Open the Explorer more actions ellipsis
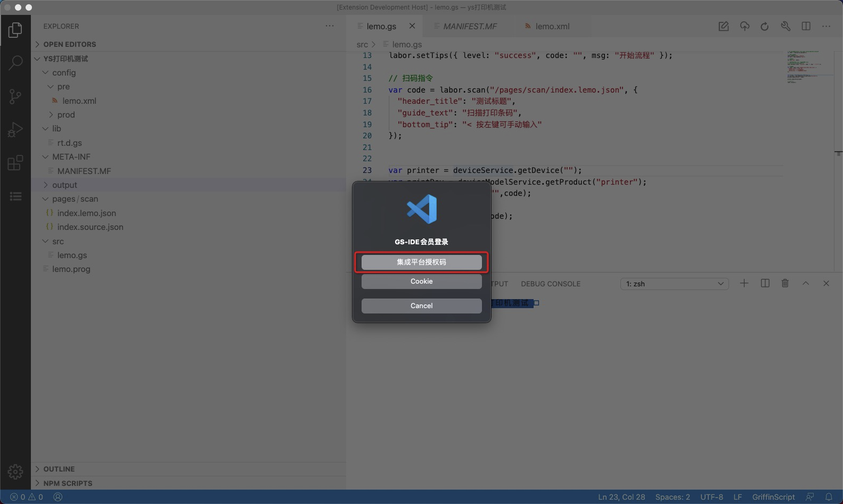This screenshot has width=843, height=504. click(330, 26)
